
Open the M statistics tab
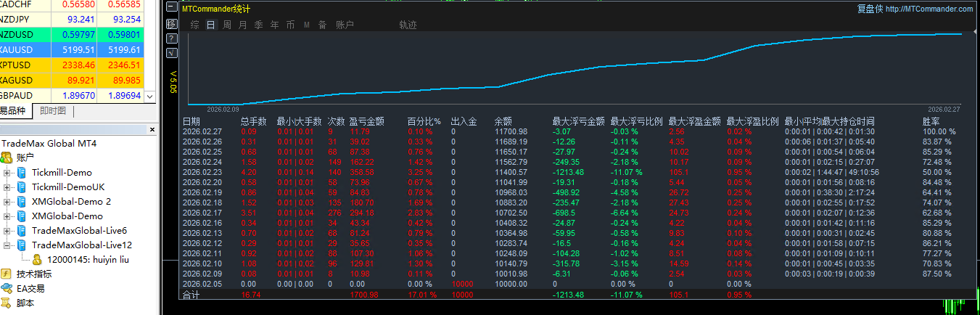coord(306,25)
